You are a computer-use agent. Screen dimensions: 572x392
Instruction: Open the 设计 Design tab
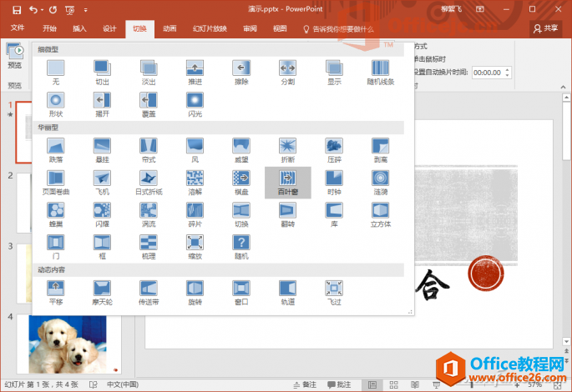point(109,28)
